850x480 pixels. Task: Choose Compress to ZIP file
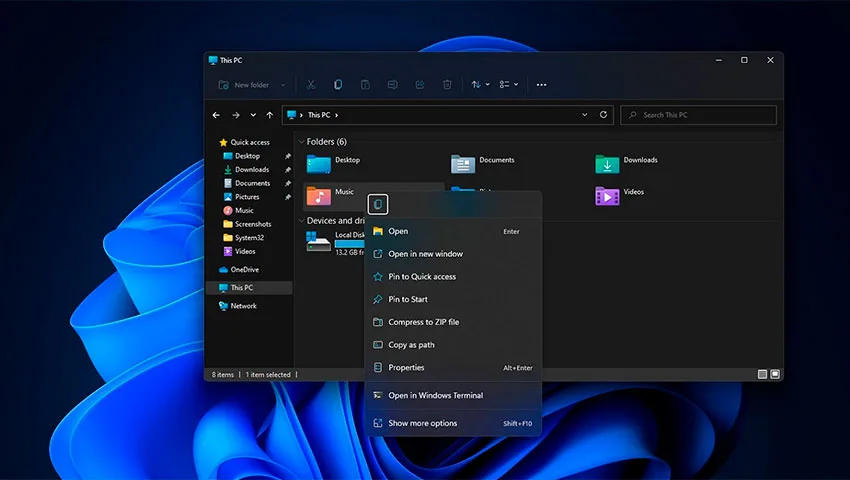(453, 322)
